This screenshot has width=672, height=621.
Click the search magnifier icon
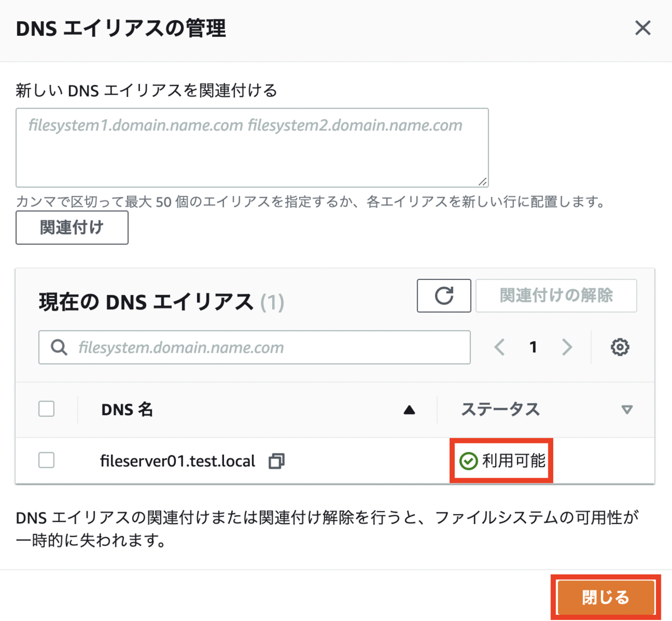(59, 347)
